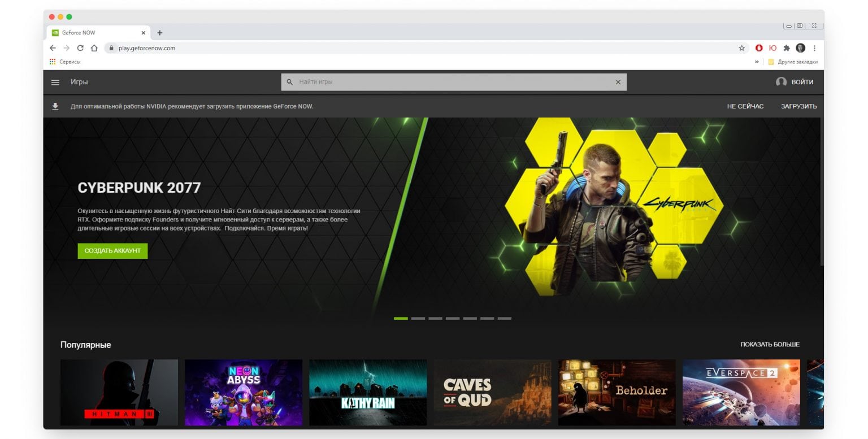Select the second carousel indicator
Image resolution: width=868 pixels, height=439 pixels.
point(418,318)
